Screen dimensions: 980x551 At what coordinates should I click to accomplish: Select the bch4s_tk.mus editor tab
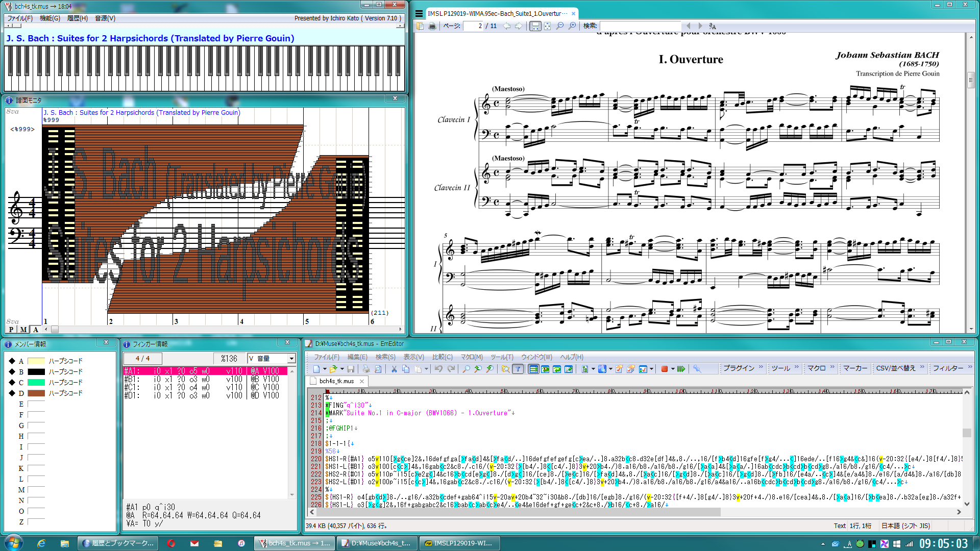[x=336, y=381]
